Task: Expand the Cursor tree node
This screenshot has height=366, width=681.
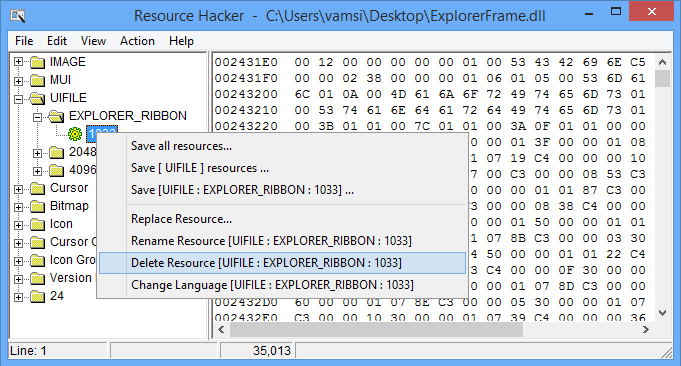Action: coord(18,189)
